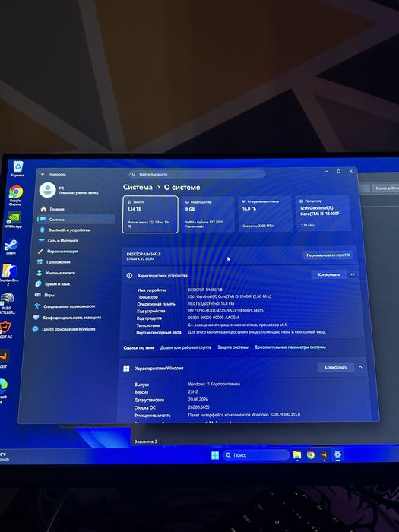Click the info icon beside Характеристики устройства
399x532 pixels.
tap(129, 275)
